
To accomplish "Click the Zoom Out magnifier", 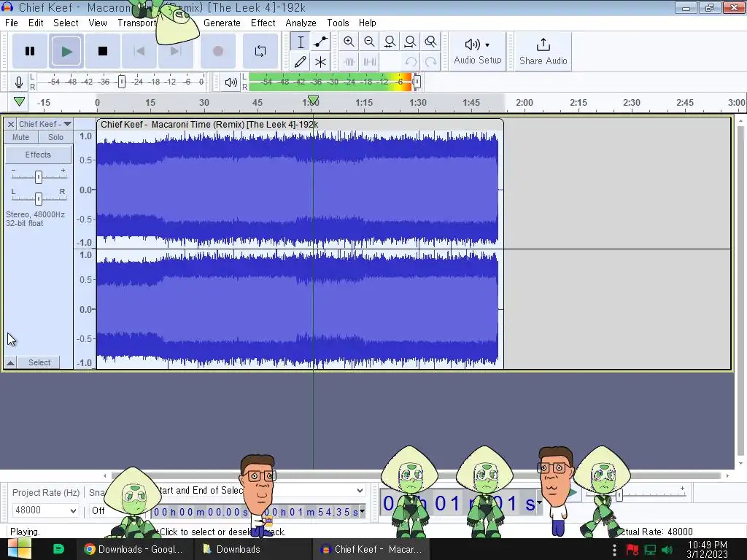I will coord(369,42).
